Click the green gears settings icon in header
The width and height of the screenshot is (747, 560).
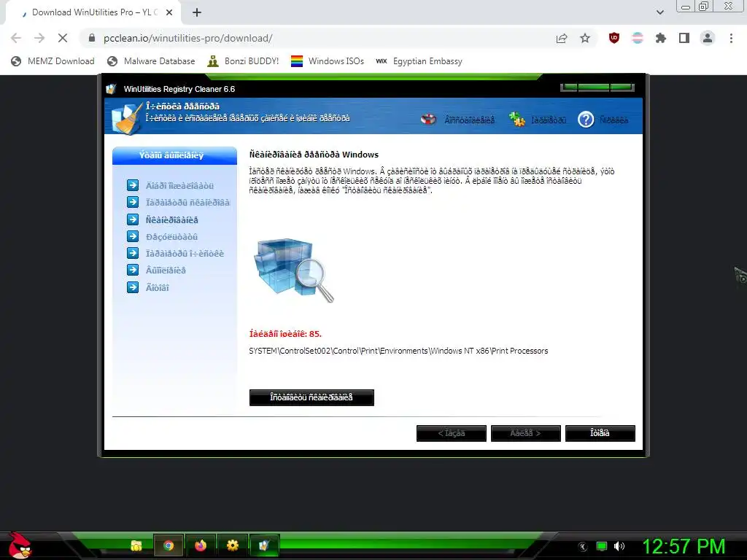click(517, 119)
